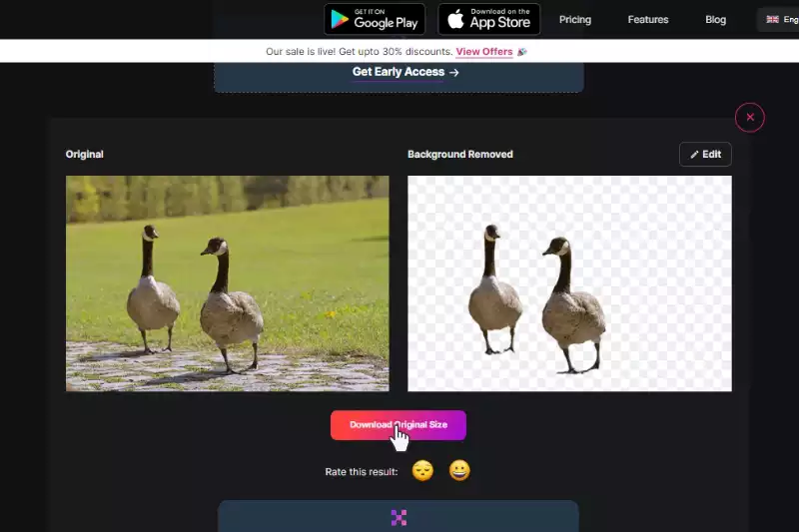Viewport: 799px width, 532px height.
Task: Edit the background removed image
Action: pyautogui.click(x=705, y=155)
